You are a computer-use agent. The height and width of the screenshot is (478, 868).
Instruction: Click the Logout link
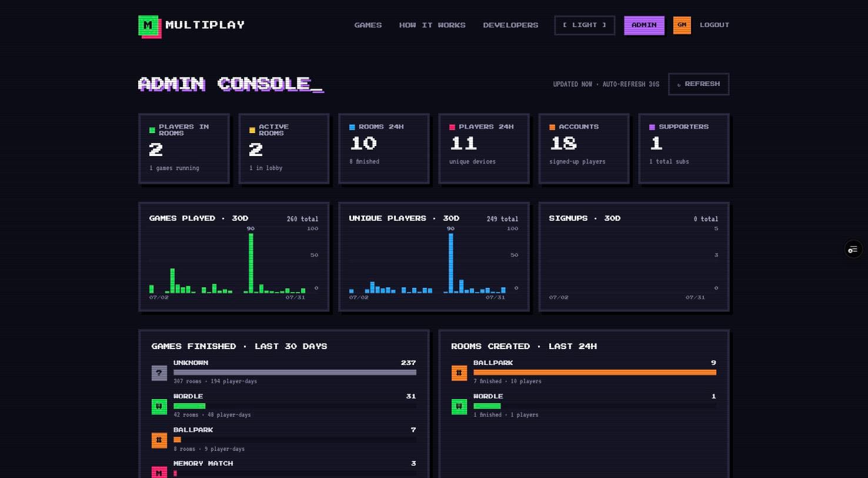point(715,25)
